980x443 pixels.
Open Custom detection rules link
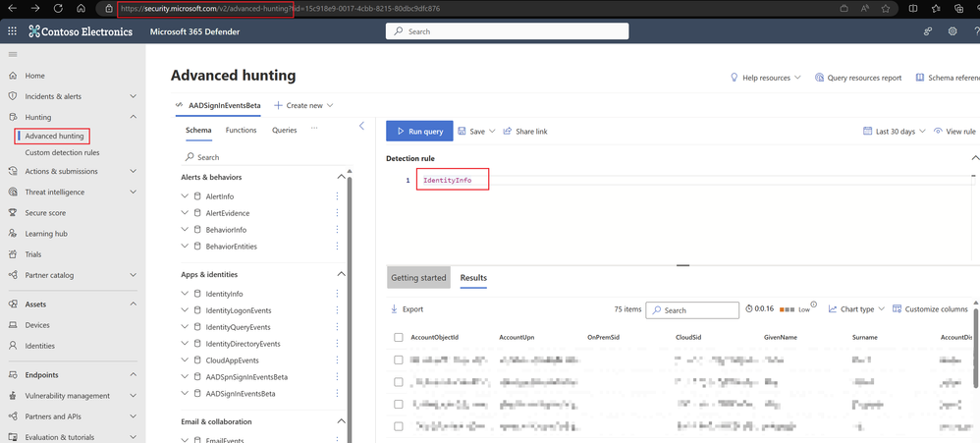click(62, 152)
